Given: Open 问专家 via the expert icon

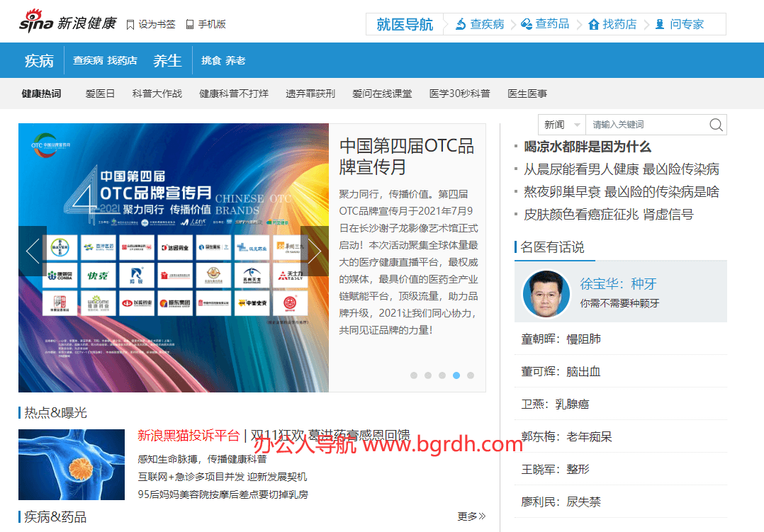Looking at the screenshot, I should point(660,24).
